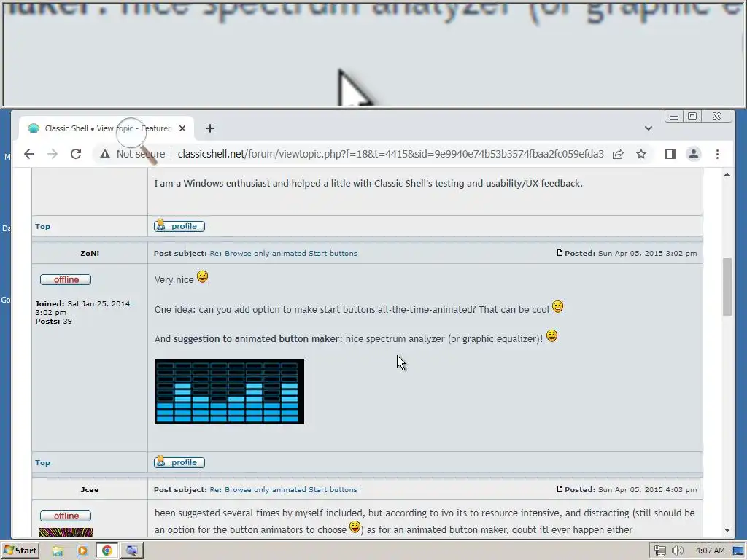Viewport: 747px width, 560px height.
Task: Click 'Posted: Sun Apr 05, 2015 3:02 pm'
Action: (x=631, y=253)
